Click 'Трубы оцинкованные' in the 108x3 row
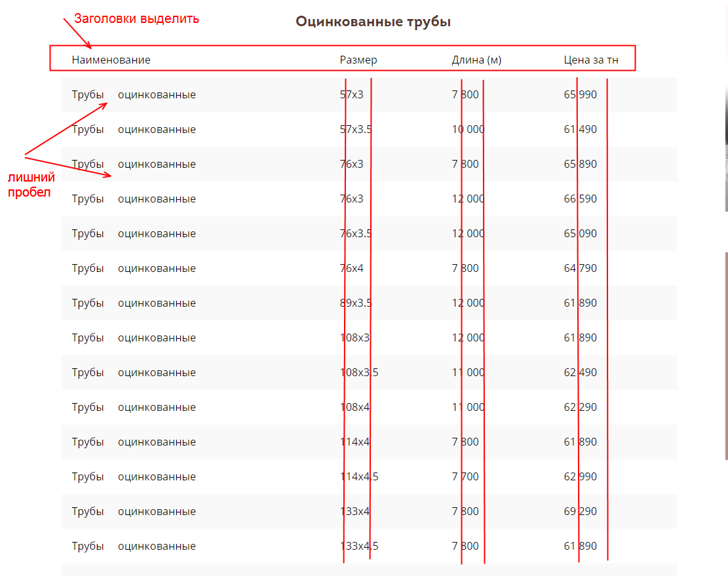 (134, 338)
